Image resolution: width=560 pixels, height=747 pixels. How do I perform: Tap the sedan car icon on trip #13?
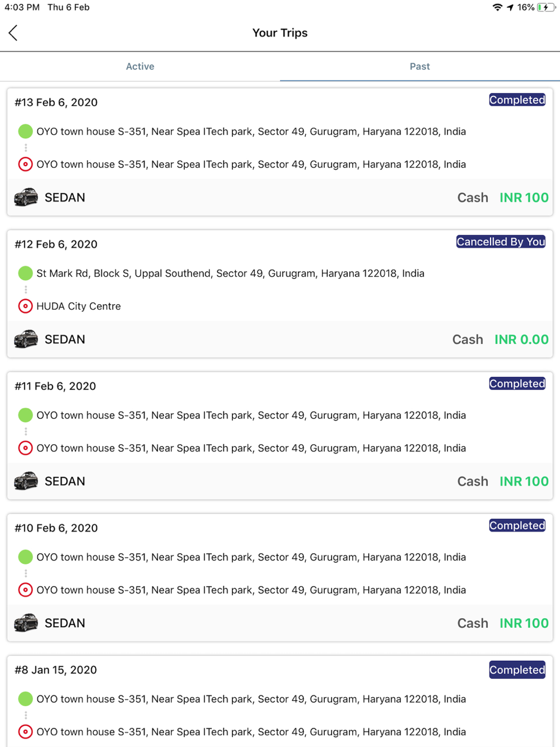coord(26,198)
